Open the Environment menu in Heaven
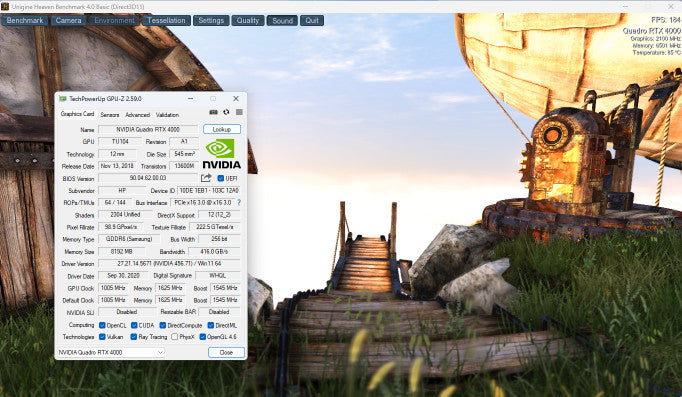 click(x=114, y=20)
